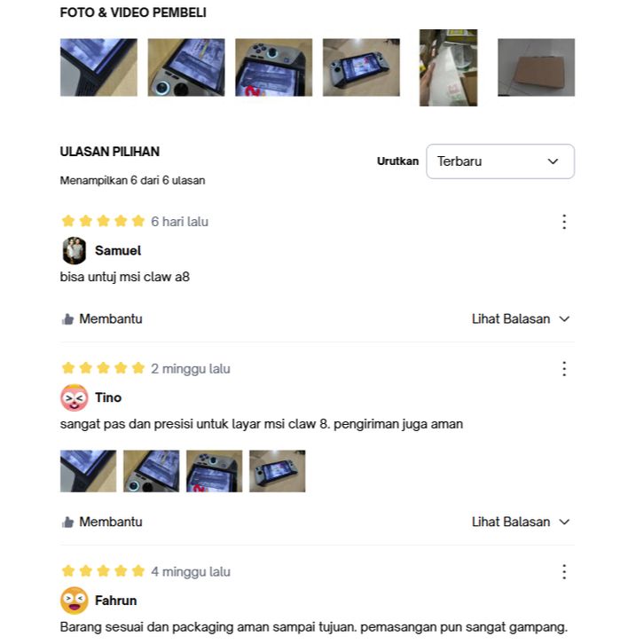Open the three-dot menu on Samuel's review
This screenshot has width=644, height=644.
point(564,222)
